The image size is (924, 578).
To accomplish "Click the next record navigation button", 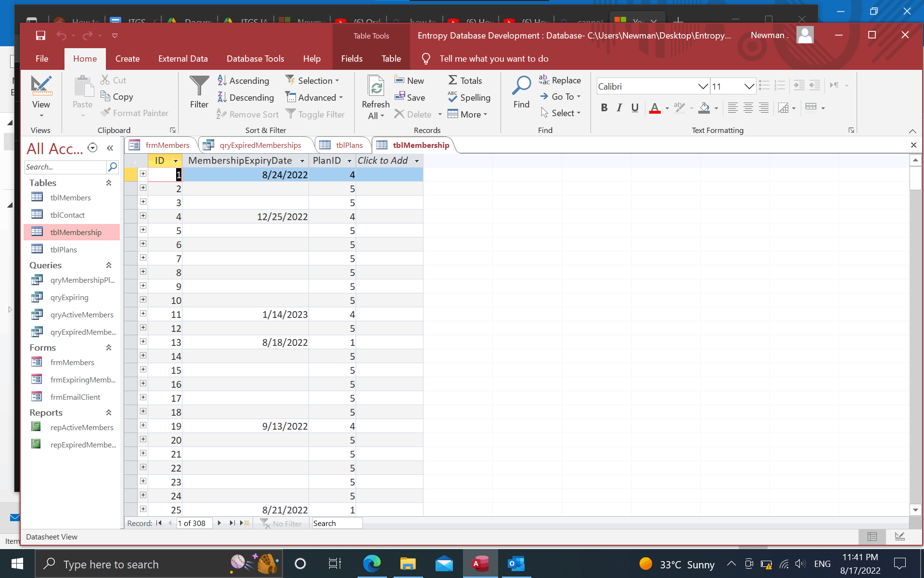I will click(x=219, y=523).
